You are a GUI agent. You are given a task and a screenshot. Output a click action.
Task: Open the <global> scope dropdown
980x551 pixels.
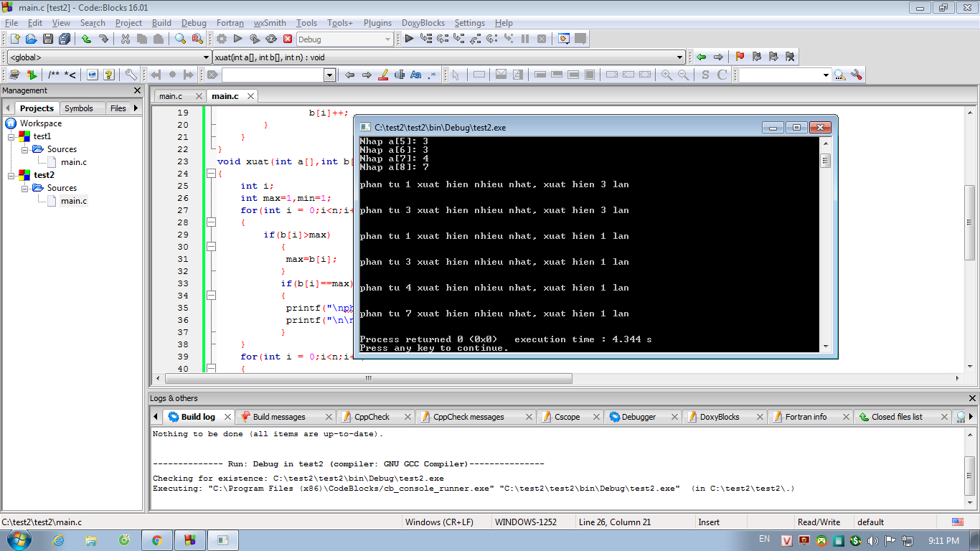207,57
